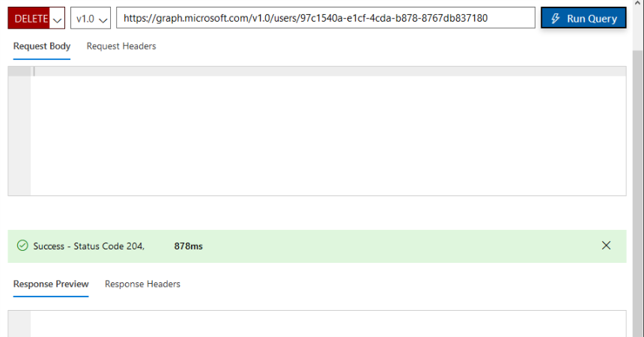The image size is (644, 337).
Task: Dismiss the success status message with X
Action: coord(606,246)
